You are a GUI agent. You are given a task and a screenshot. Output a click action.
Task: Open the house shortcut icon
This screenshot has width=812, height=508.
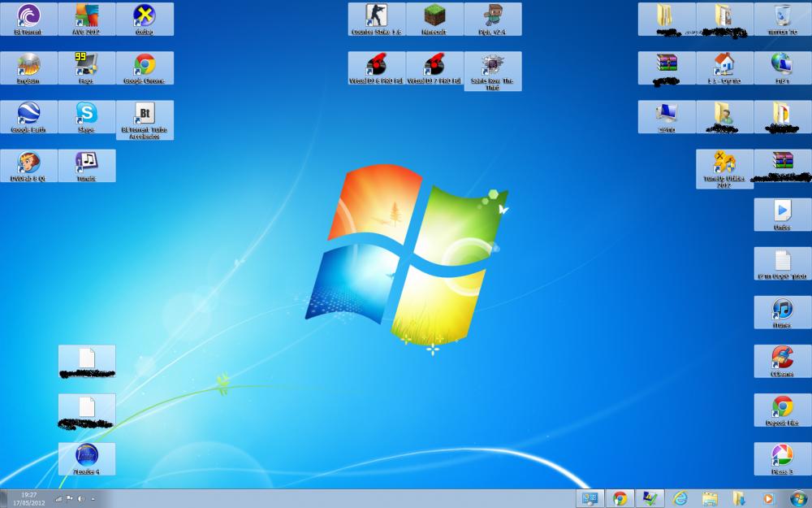click(x=724, y=68)
